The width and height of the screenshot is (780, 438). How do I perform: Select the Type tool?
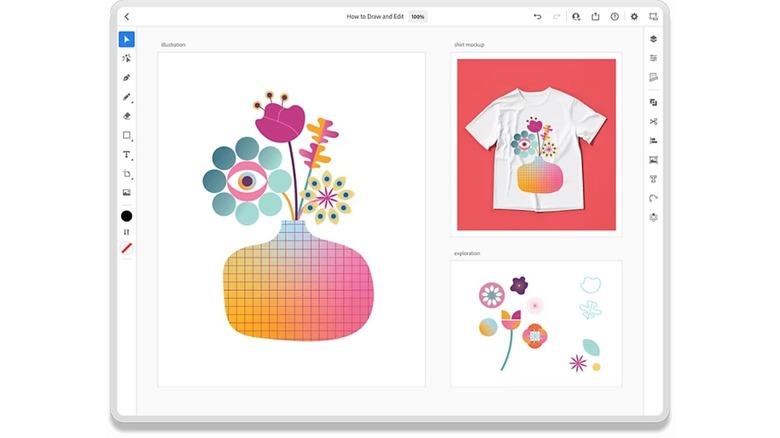click(x=126, y=154)
